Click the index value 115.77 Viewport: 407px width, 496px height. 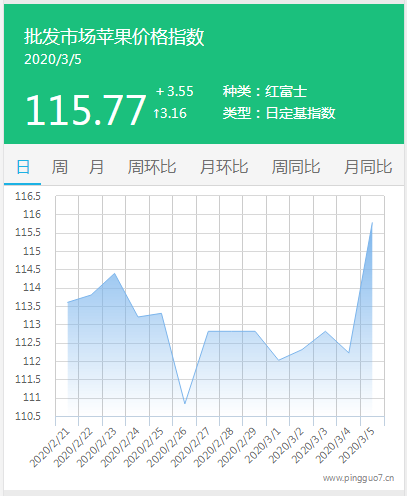coord(86,110)
